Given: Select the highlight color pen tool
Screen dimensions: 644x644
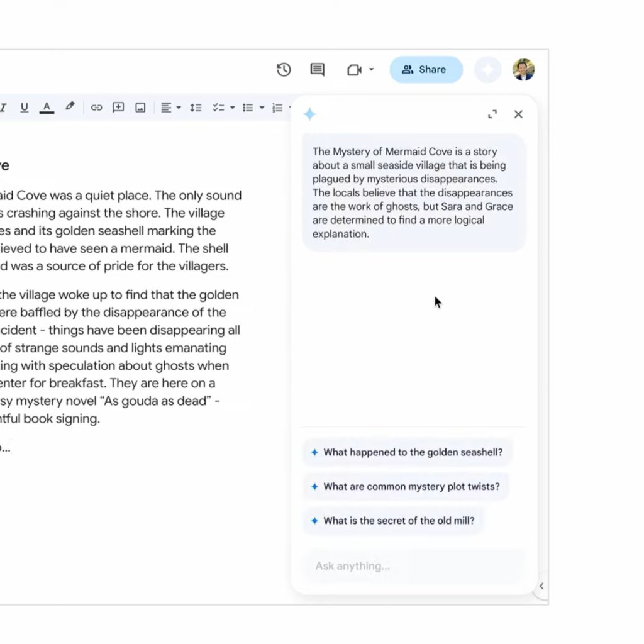Looking at the screenshot, I should pos(70,107).
